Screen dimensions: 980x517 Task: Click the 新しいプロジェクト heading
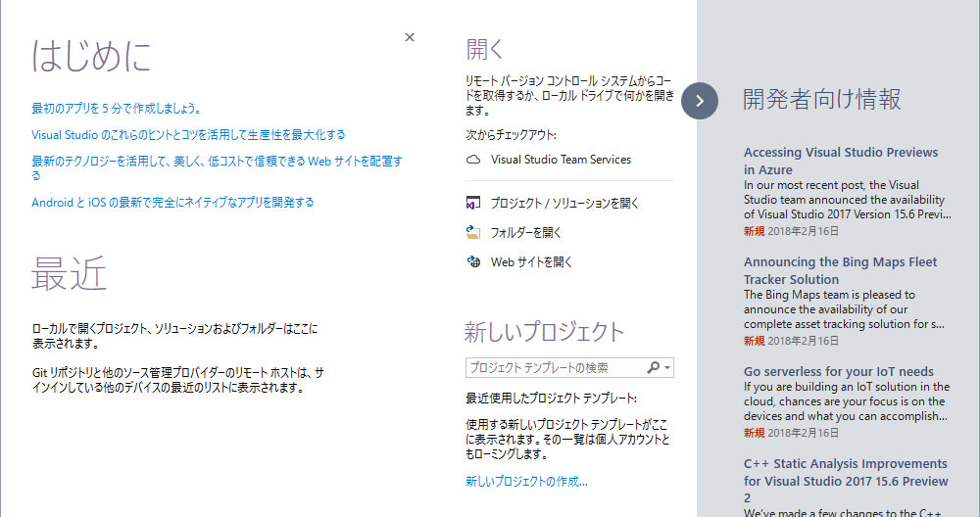coord(544,332)
